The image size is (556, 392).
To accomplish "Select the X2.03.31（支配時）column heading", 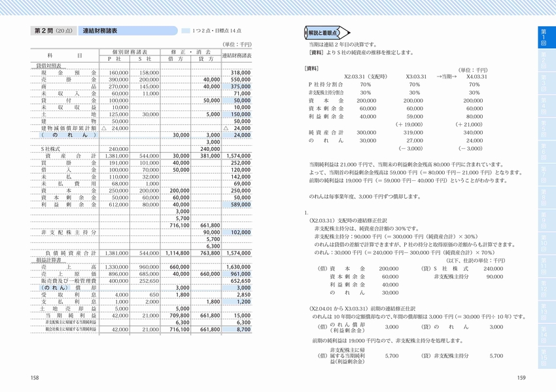I will 366,76.
